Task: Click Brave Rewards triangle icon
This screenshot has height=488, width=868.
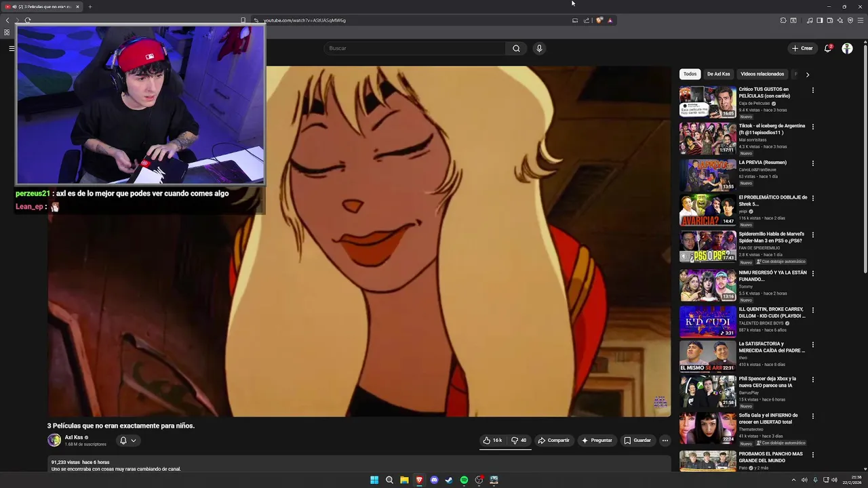Action: point(610,20)
